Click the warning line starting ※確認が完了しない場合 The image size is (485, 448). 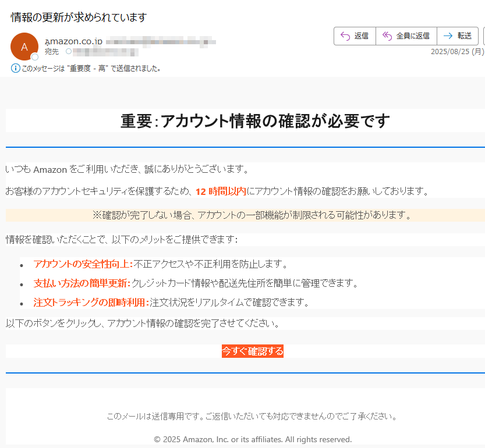point(252,215)
